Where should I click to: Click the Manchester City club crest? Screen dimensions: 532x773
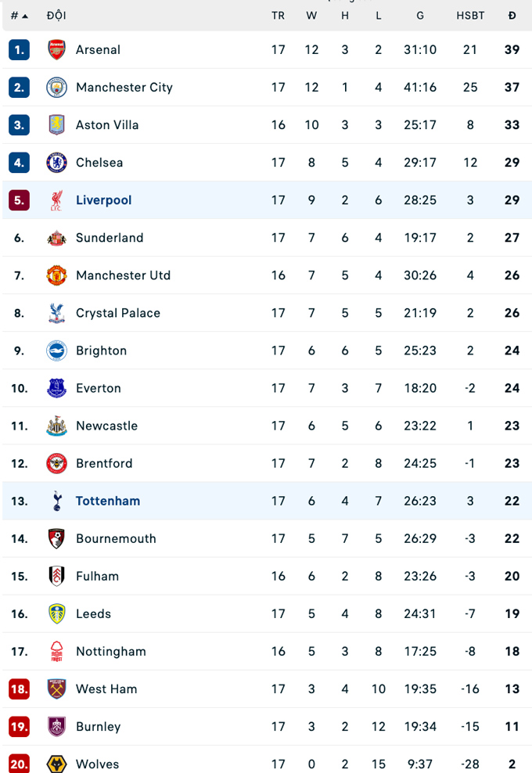(56, 88)
